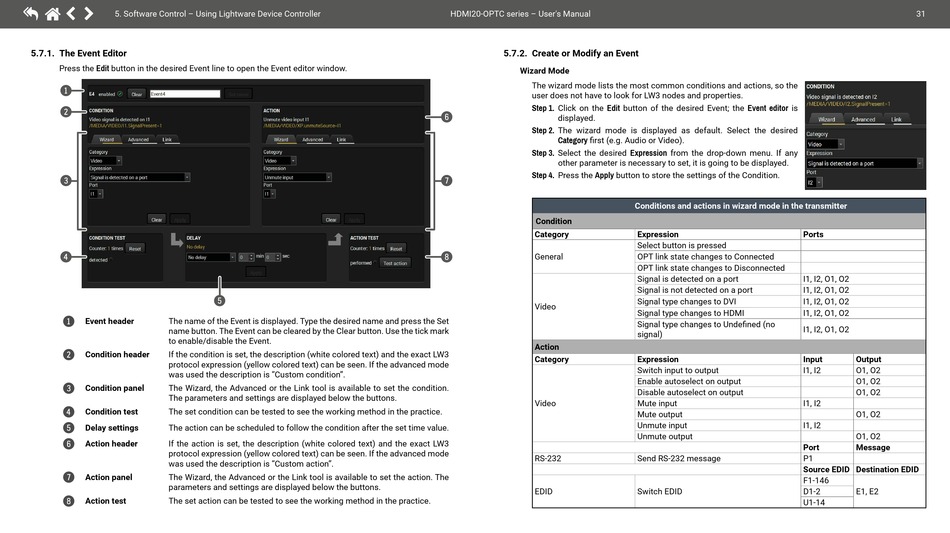The height and width of the screenshot is (533, 950).
Task: Click 'Condition header' legend label
Action: pyautogui.click(x=117, y=354)
